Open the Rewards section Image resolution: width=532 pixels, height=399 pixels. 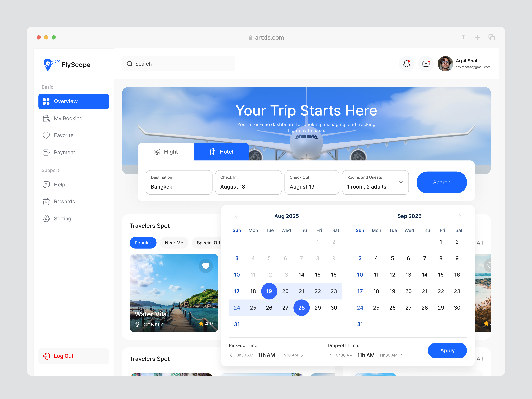[x=65, y=201]
